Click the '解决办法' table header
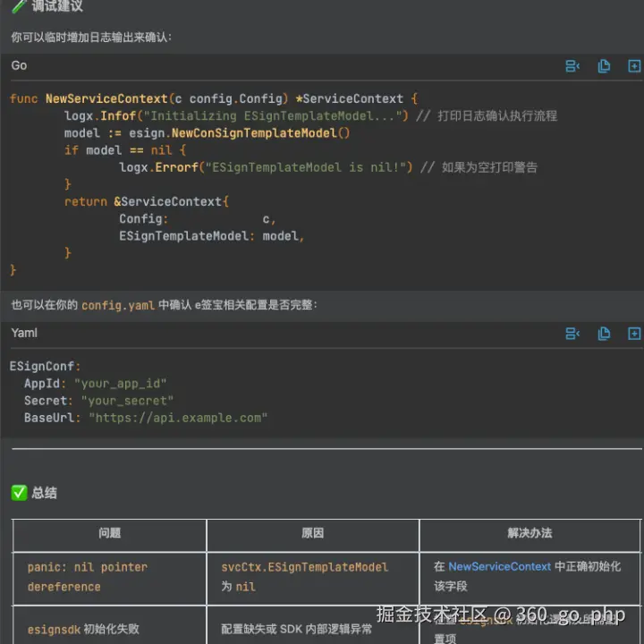 pos(530,533)
